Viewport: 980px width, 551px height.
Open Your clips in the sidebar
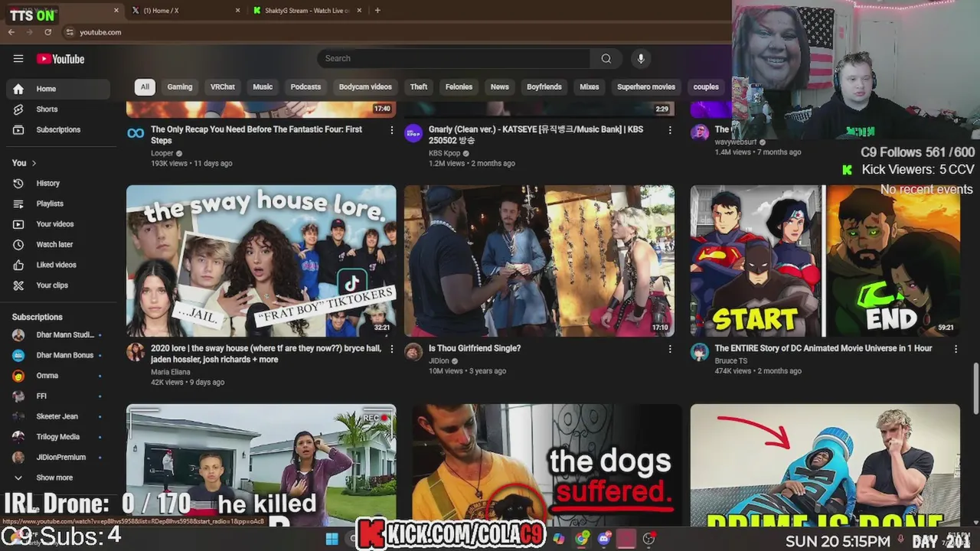pos(58,285)
